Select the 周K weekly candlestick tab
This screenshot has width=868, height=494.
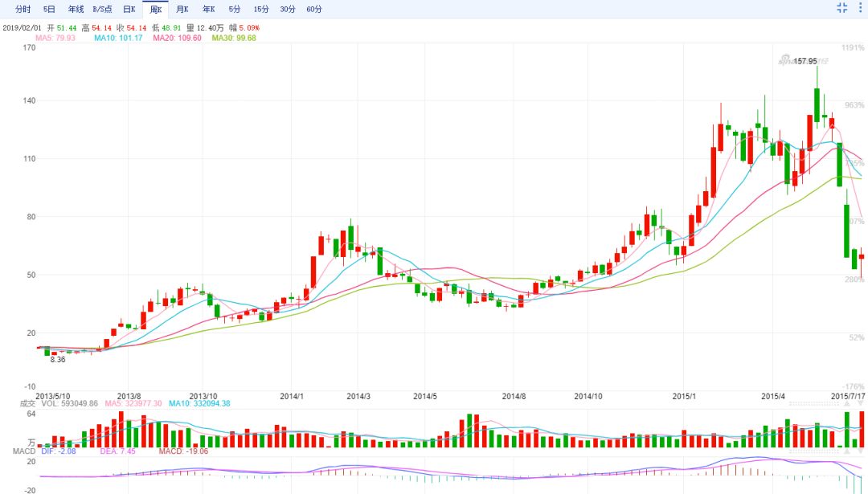(155, 10)
